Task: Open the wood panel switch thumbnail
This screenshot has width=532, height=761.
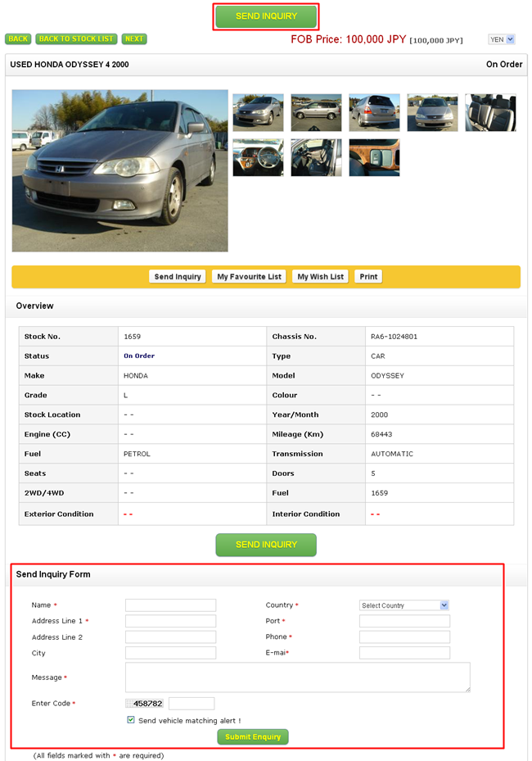Action: coord(374,157)
